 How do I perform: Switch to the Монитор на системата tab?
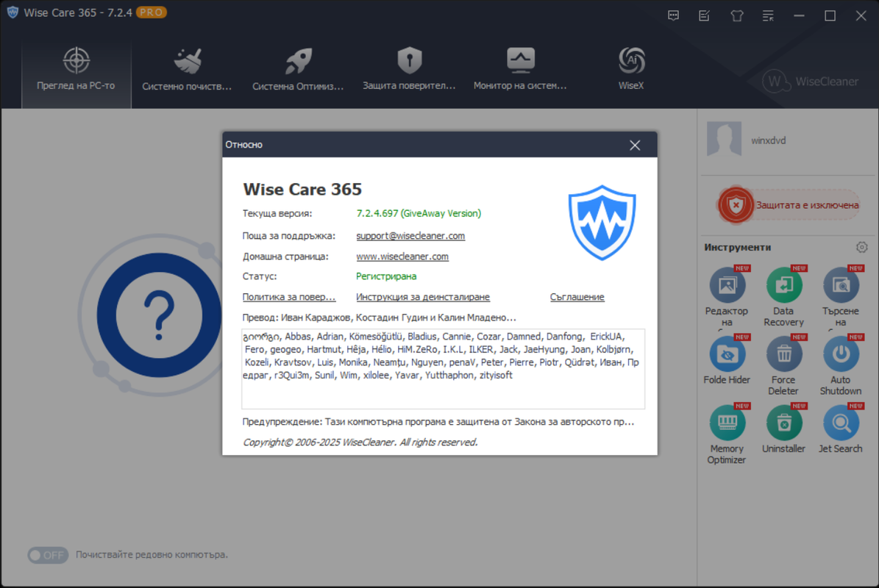(519, 70)
